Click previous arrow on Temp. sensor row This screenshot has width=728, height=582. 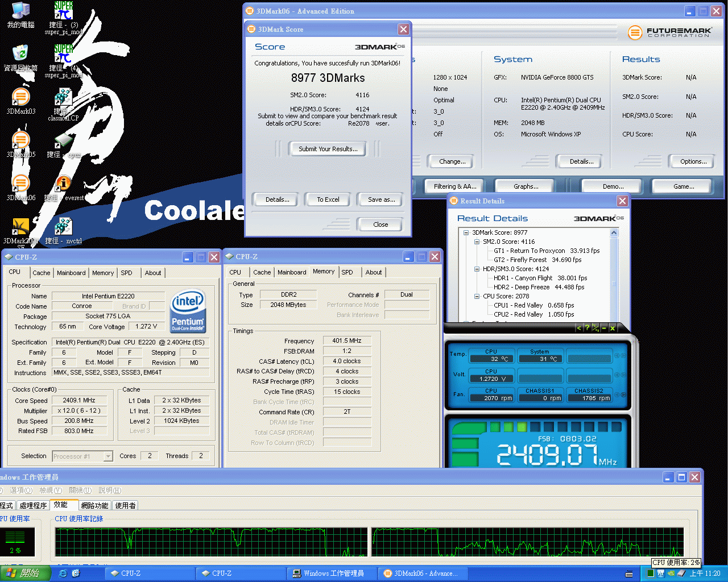tap(617, 355)
